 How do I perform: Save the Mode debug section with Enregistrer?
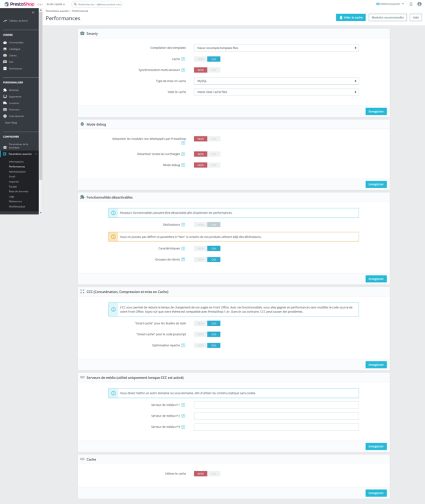[376, 185]
